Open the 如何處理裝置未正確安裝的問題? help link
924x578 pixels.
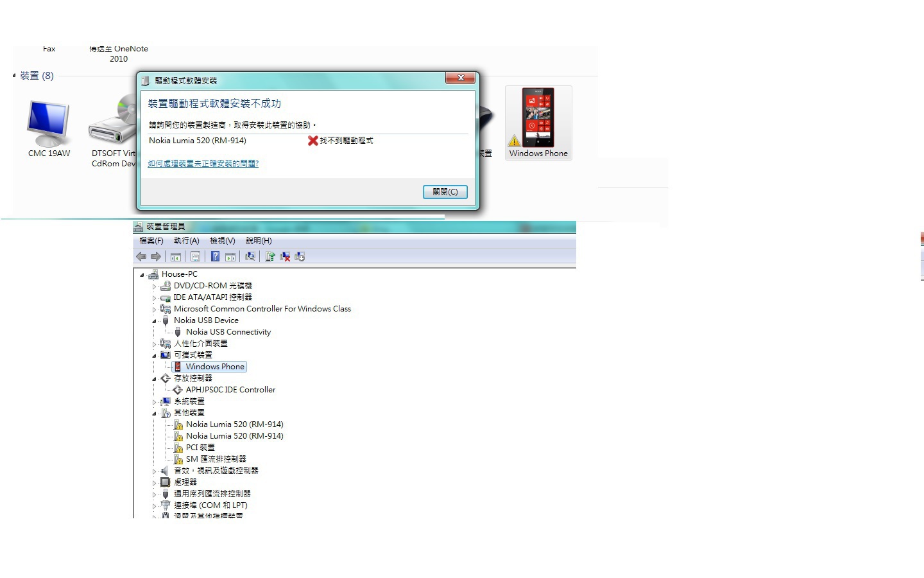pyautogui.click(x=203, y=164)
